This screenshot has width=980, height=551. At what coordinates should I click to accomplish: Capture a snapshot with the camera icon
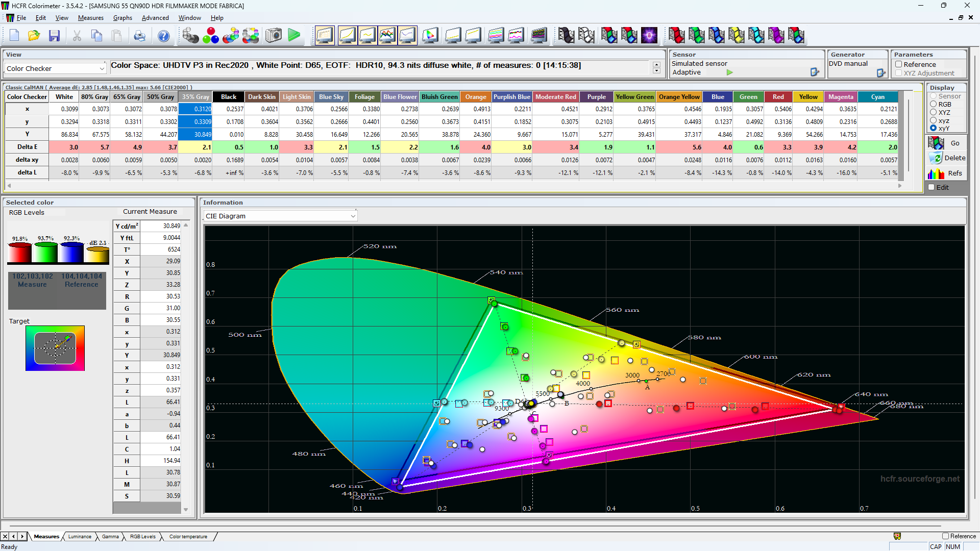(273, 35)
